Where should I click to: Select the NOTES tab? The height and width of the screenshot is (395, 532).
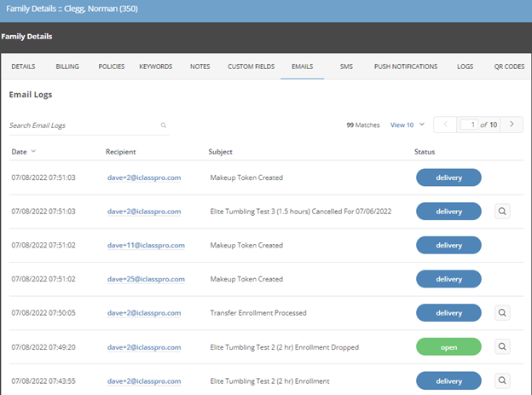(x=199, y=67)
